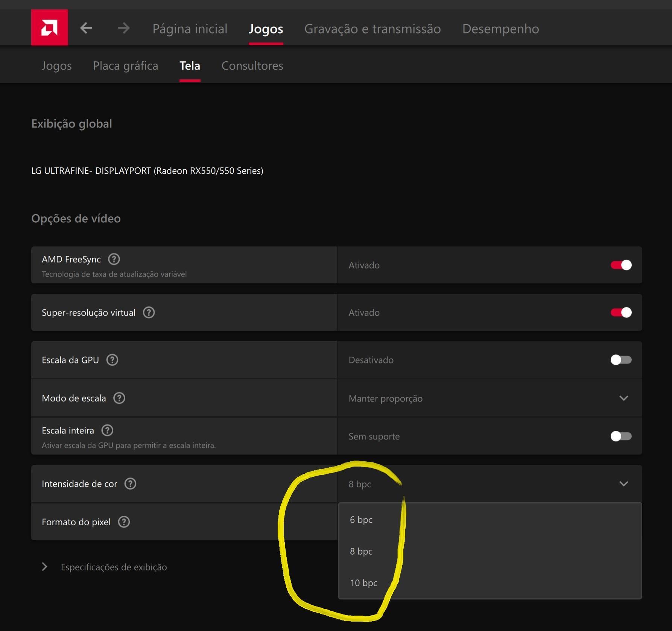Switch to Placa gráfica sub-tab
Image resolution: width=672 pixels, height=631 pixels.
[x=126, y=66]
